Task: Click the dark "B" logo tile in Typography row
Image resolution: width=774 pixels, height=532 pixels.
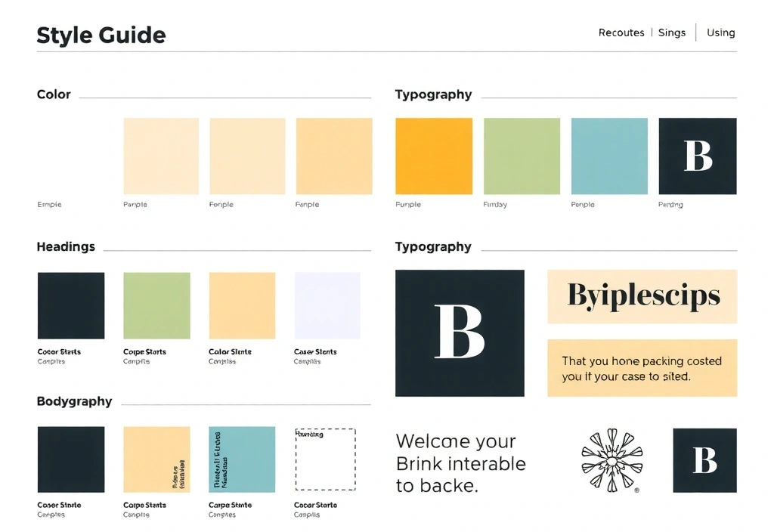Action: (x=697, y=155)
